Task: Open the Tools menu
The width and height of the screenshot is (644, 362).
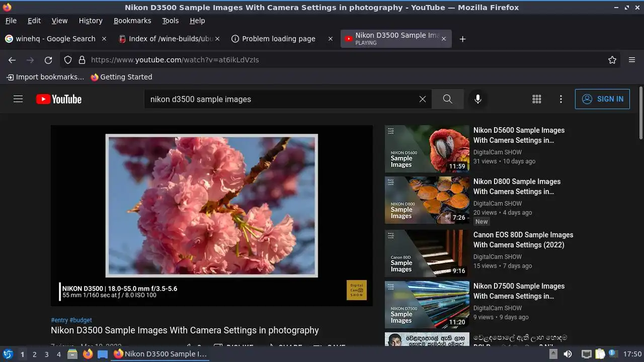Action: [x=171, y=21]
